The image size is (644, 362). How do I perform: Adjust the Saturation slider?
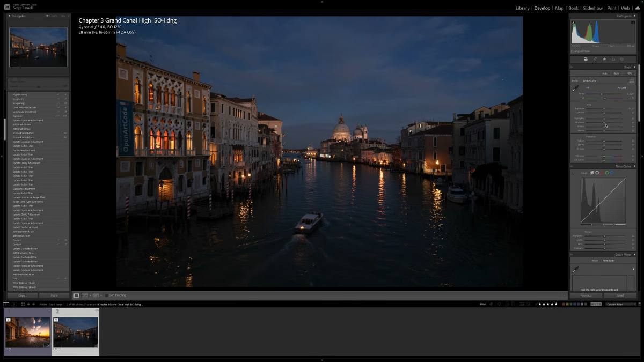point(604,160)
